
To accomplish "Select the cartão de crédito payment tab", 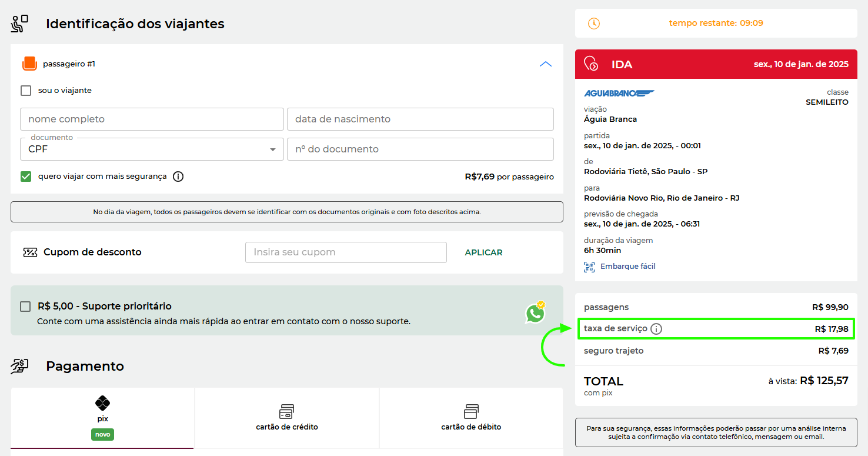I will coord(286,418).
